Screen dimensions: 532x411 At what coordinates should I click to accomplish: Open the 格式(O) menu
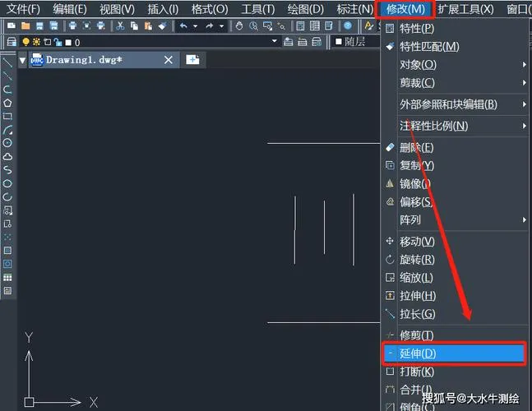click(210, 9)
